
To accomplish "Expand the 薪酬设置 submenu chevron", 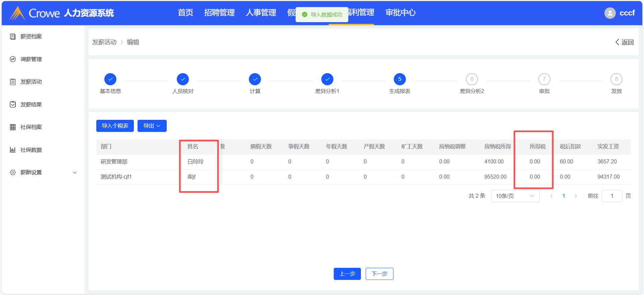I will pyautogui.click(x=75, y=173).
